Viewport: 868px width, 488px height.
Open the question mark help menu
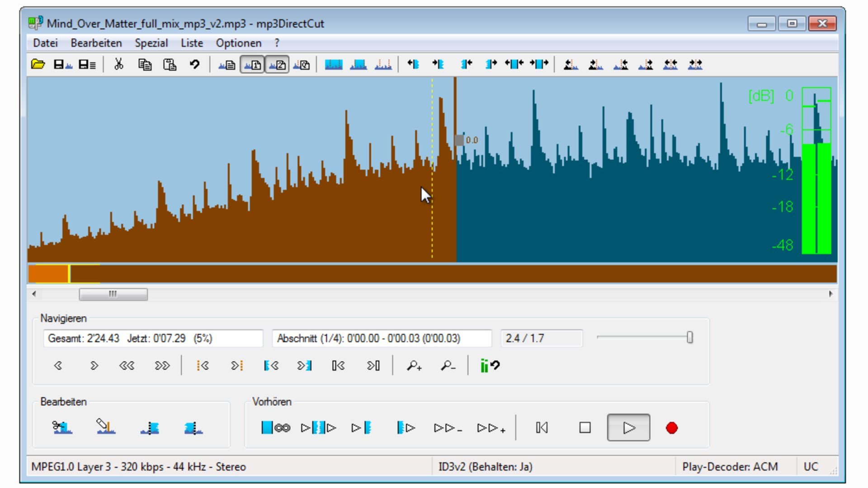(x=277, y=43)
